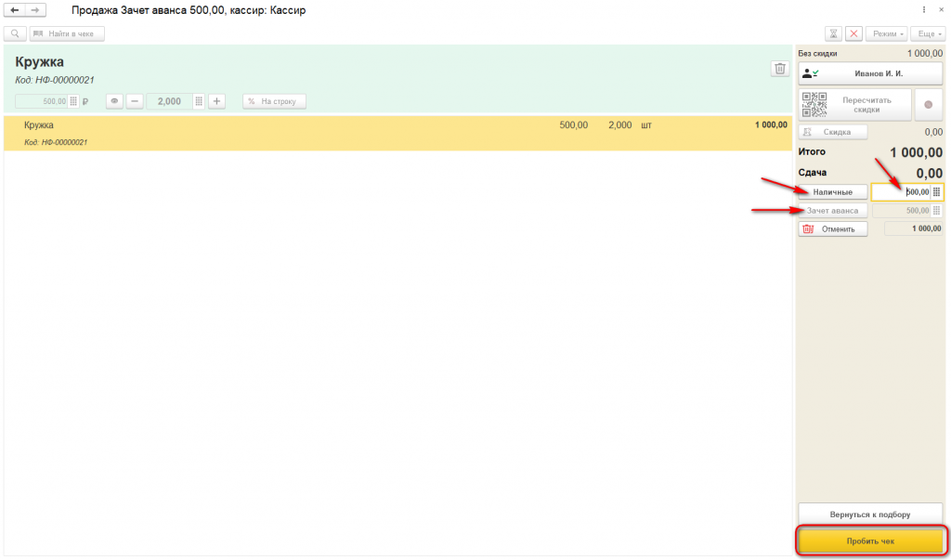The image size is (951, 560).
Task: Apply percent discount На строку
Action: coord(274,101)
